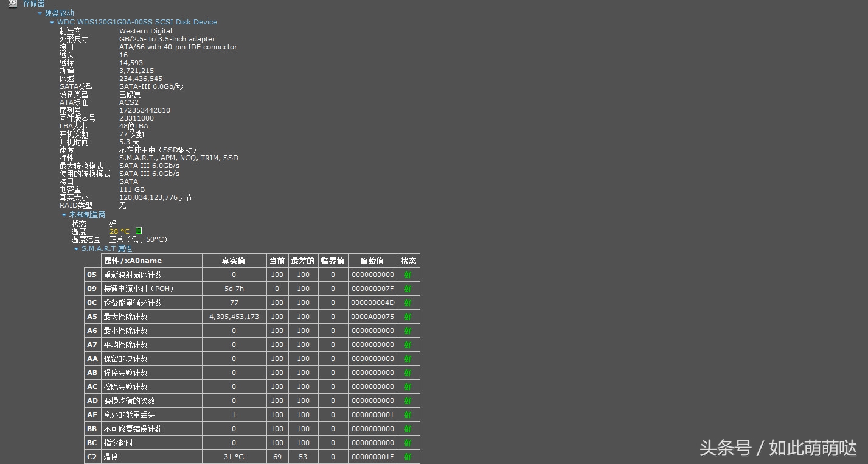Click the storage disk icon beside 存储器
Screen dimensions: 868x464
click(x=13, y=3)
